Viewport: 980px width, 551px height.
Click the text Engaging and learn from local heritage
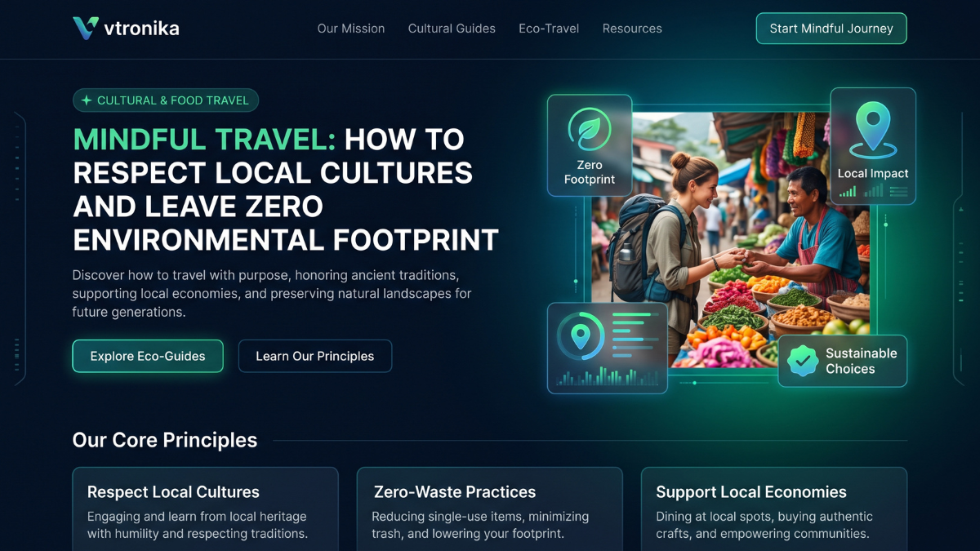[198, 526]
